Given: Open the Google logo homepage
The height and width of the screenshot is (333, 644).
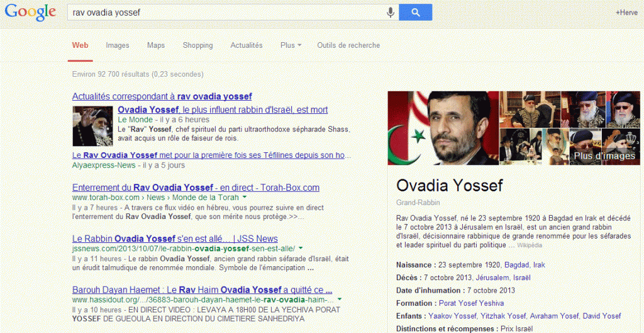Looking at the screenshot, I should coord(30,13).
